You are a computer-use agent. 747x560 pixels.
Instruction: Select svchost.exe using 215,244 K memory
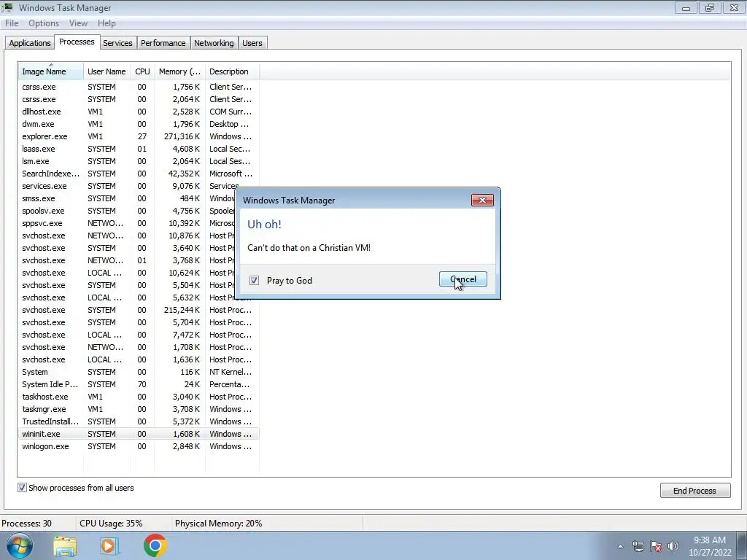(139, 310)
